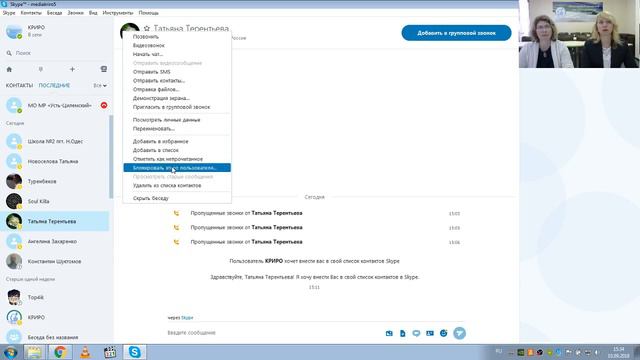Choose Отправка файлов in context menu
This screenshot has width=640, height=360.
click(x=177, y=89)
